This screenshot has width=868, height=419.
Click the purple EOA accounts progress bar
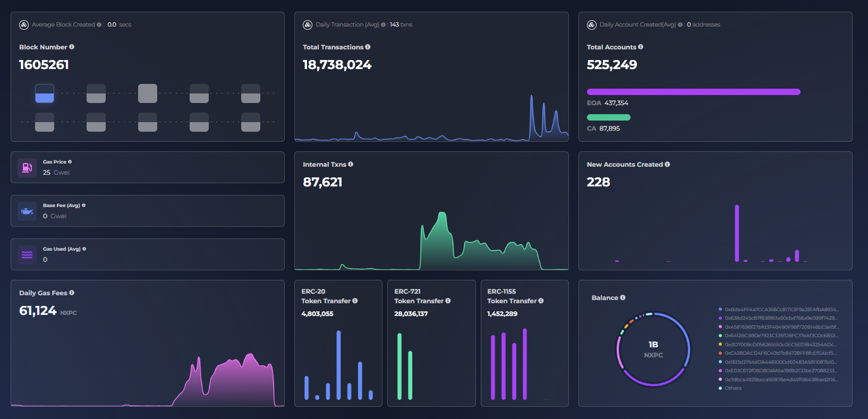693,92
